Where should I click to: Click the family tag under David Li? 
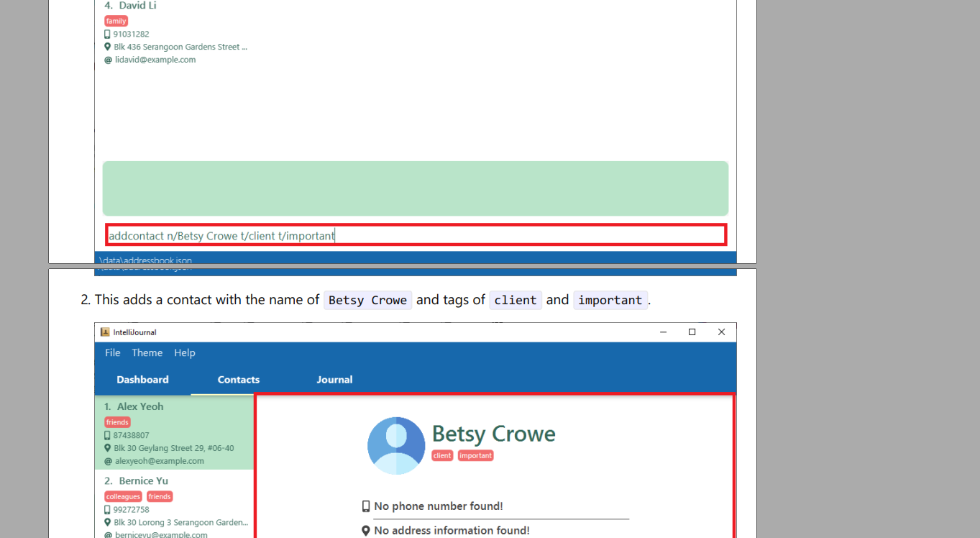pyautogui.click(x=116, y=21)
